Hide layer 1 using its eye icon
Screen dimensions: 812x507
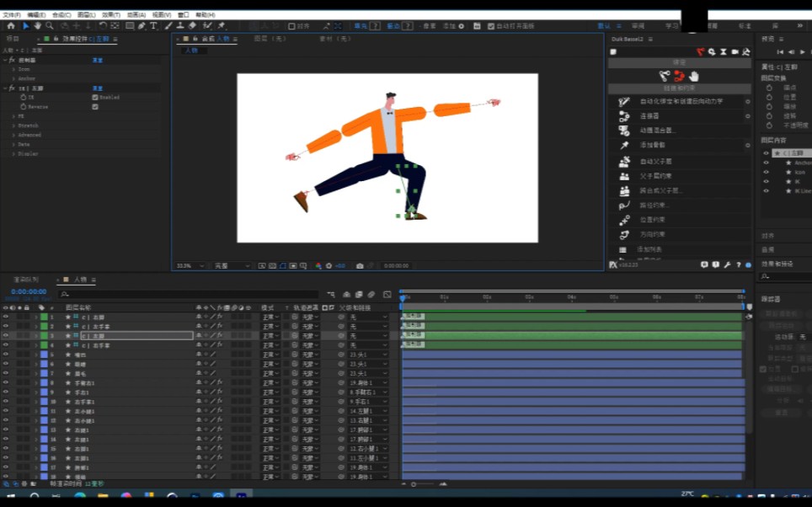coord(6,317)
